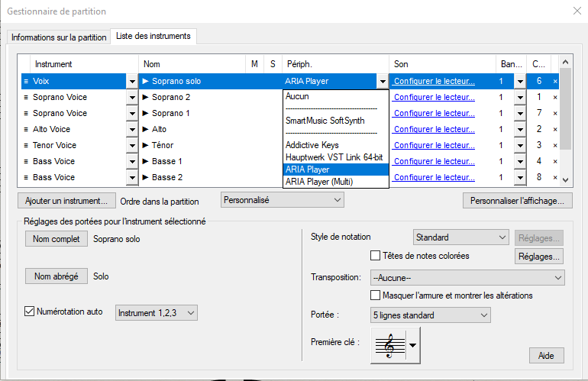
Task: Expand the Style de notation combo box
Action: coord(460,237)
